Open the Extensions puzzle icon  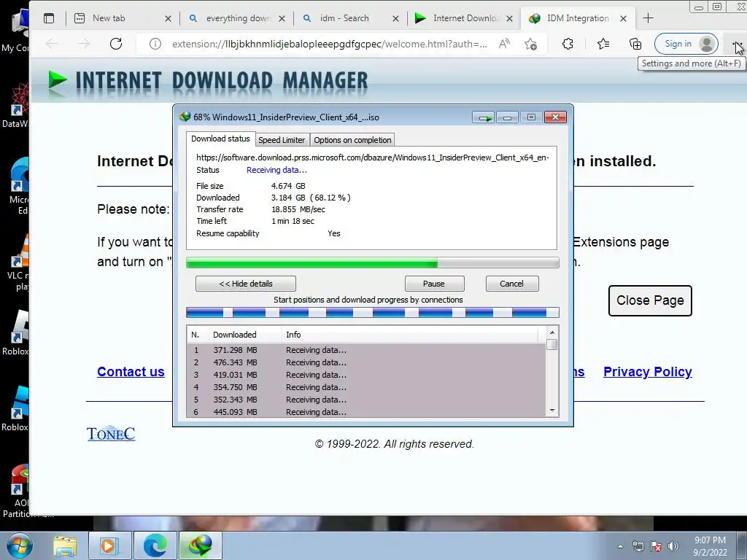[568, 44]
